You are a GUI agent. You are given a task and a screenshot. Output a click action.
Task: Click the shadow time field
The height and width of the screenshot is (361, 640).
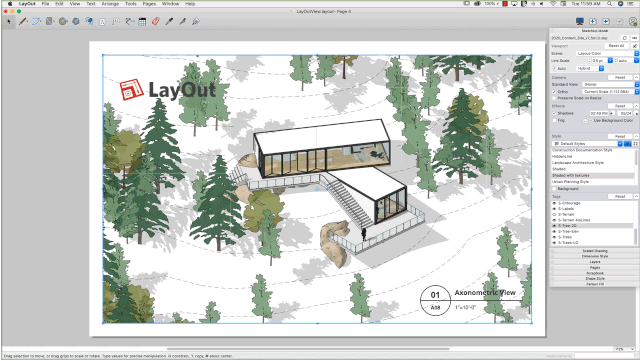pos(600,113)
